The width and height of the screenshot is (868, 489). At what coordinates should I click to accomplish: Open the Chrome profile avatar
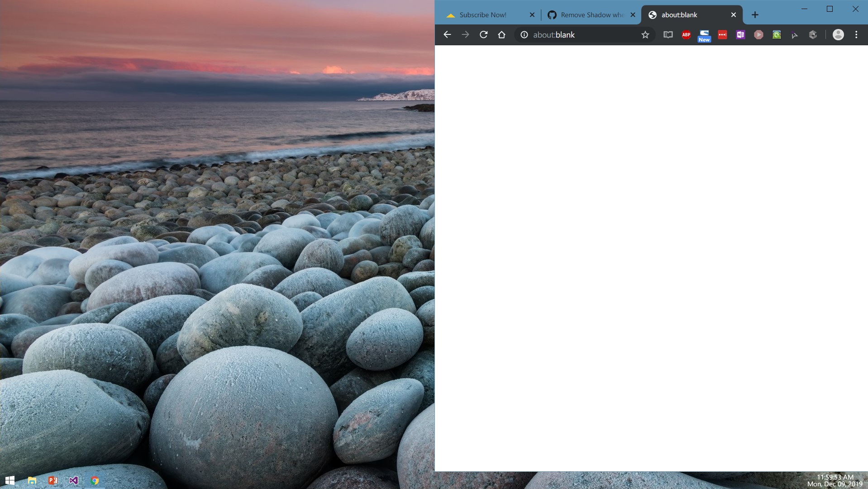[x=838, y=35]
